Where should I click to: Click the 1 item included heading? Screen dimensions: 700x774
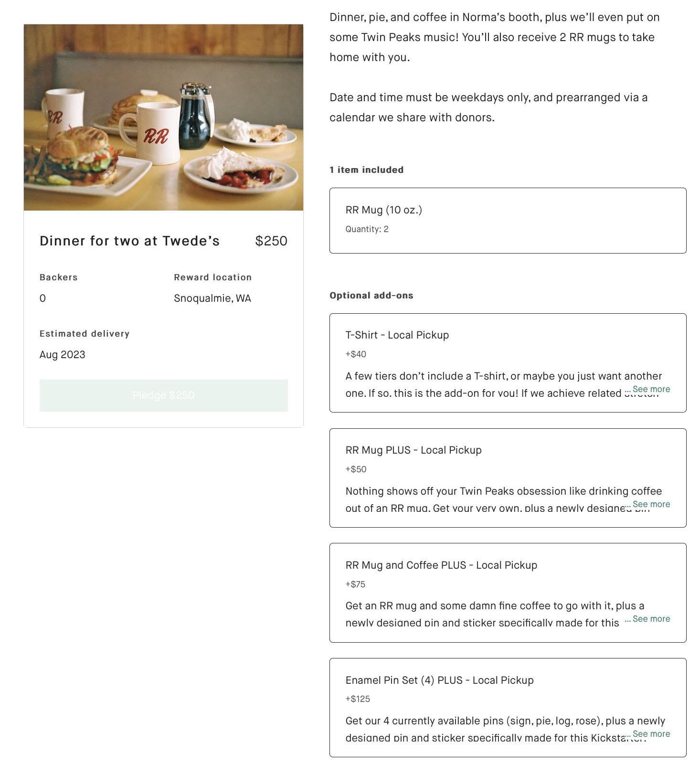366,170
